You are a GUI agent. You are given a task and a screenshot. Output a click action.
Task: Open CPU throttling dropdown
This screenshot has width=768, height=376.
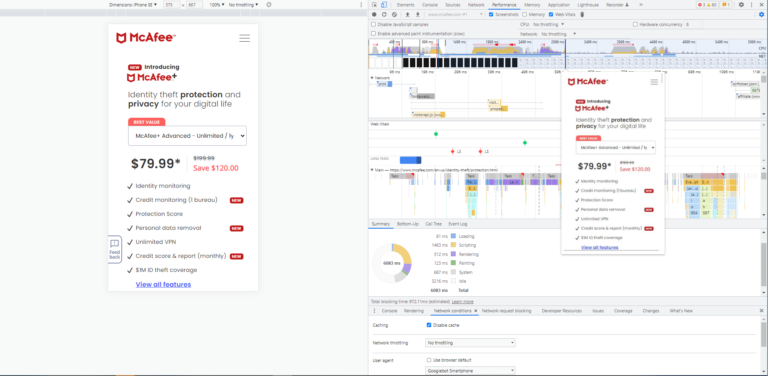[x=549, y=24]
